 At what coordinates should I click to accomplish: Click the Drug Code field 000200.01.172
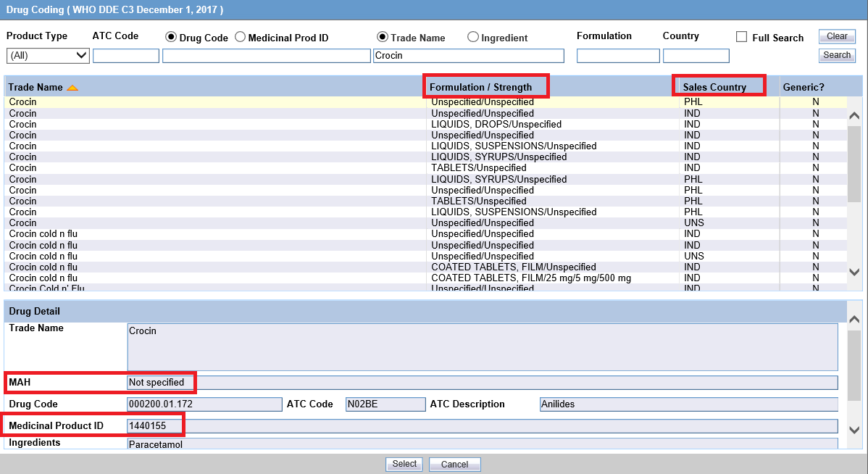(x=204, y=404)
